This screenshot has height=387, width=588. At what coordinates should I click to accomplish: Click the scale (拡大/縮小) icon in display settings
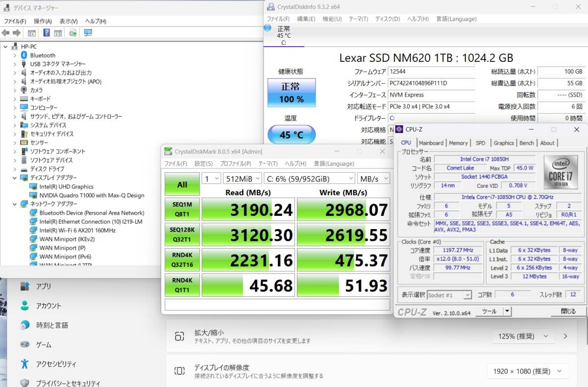point(179,336)
